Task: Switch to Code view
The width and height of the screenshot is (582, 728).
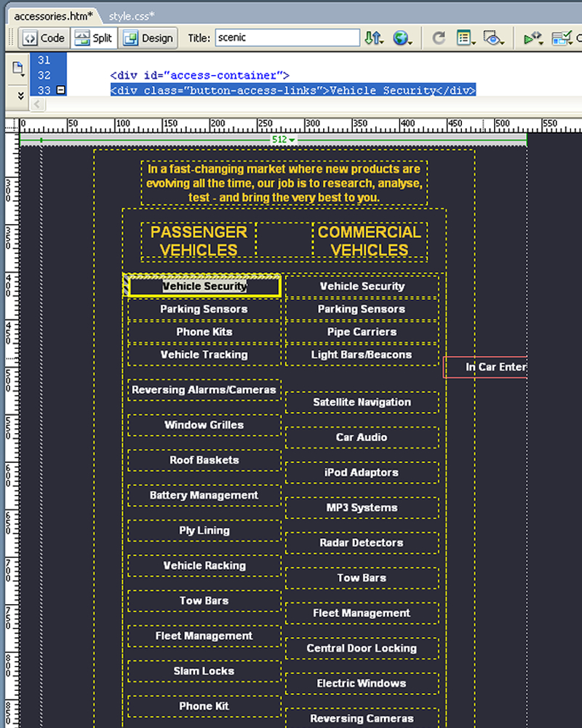Action: [44, 38]
